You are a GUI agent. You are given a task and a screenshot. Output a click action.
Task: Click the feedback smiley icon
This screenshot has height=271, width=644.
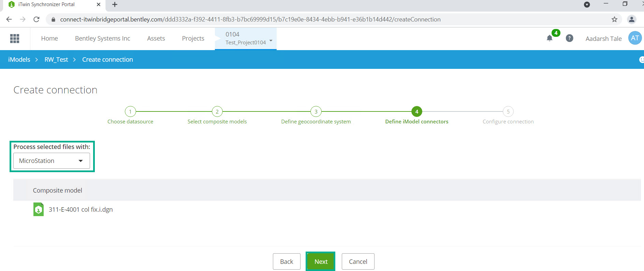(641, 60)
